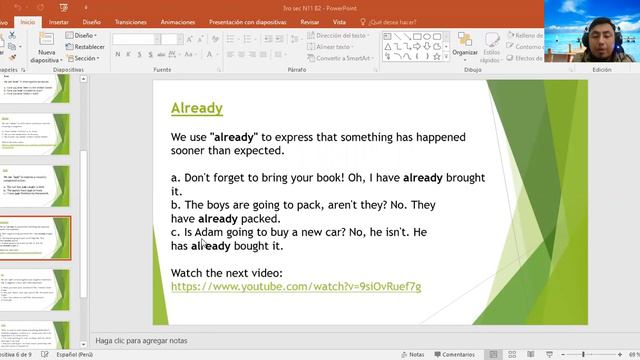The width and height of the screenshot is (640, 360).
Task: Toggle italic (K) formatting
Action: [x=128, y=54]
